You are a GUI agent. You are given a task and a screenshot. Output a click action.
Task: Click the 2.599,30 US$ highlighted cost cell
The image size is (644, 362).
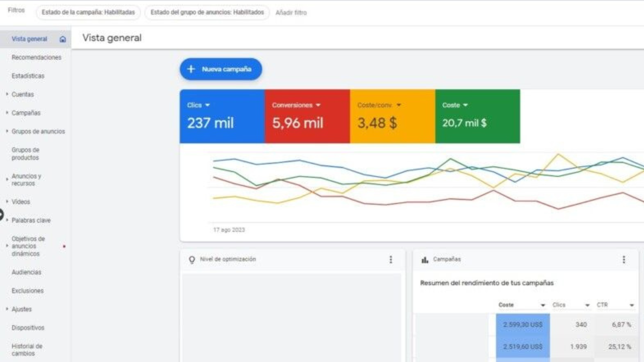click(523, 324)
